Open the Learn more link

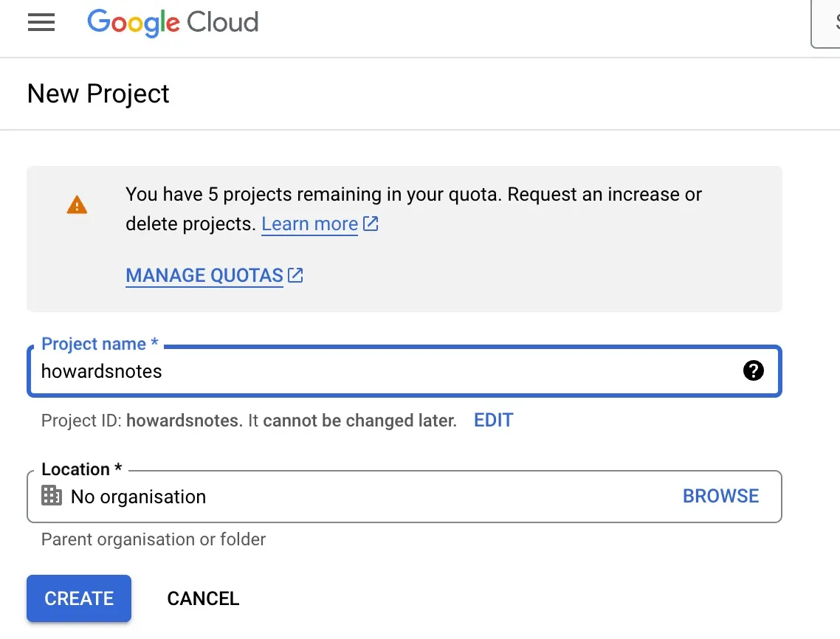point(309,224)
